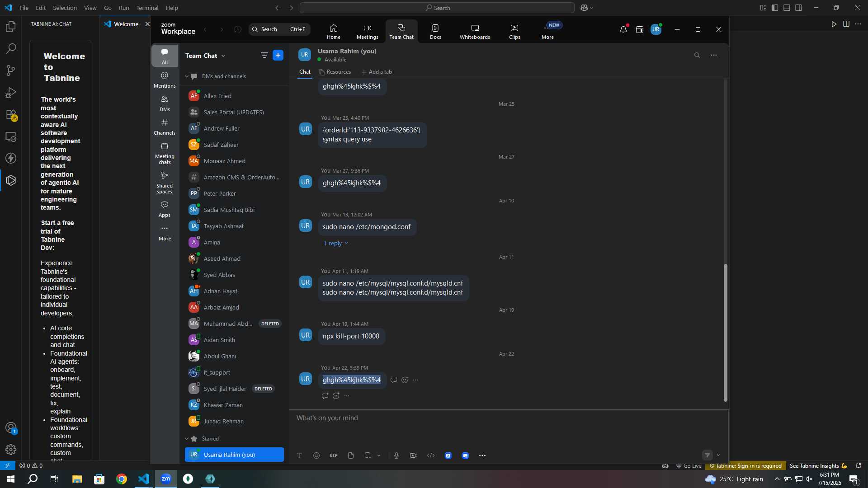Toggle VS Code primary side bar

[775, 8]
